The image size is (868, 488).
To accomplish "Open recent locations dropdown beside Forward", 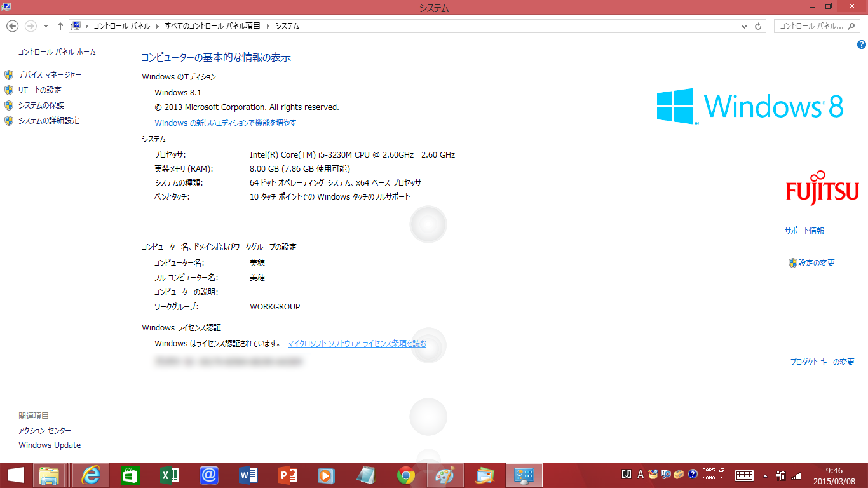I will 46,26.
